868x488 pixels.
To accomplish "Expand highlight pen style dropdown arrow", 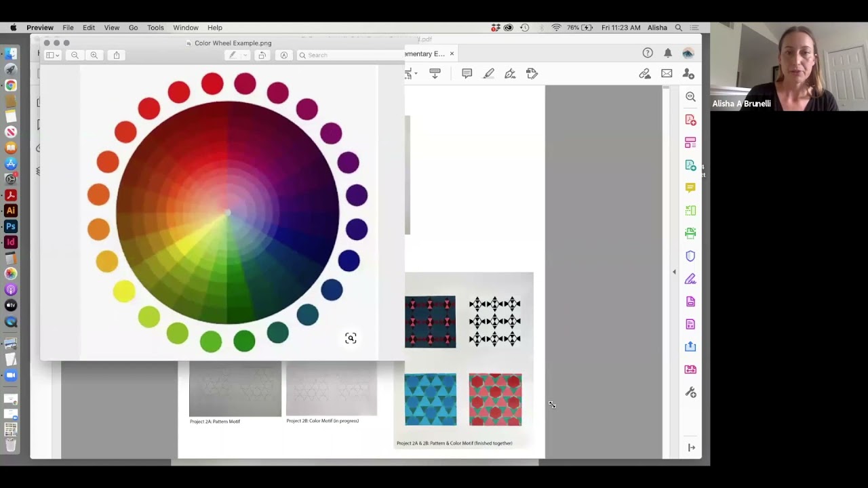I will tap(245, 55).
